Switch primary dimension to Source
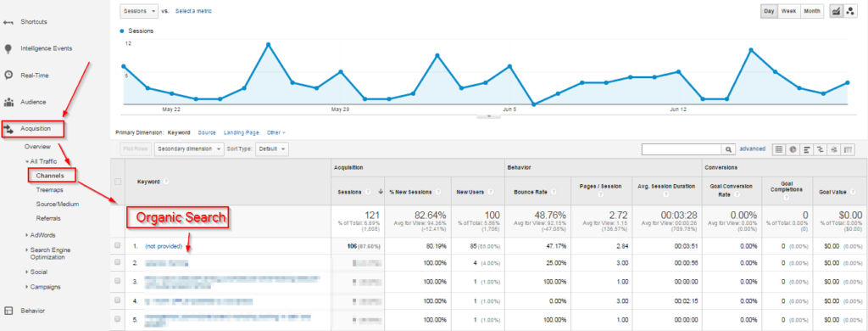The width and height of the screenshot is (868, 331). (207, 133)
